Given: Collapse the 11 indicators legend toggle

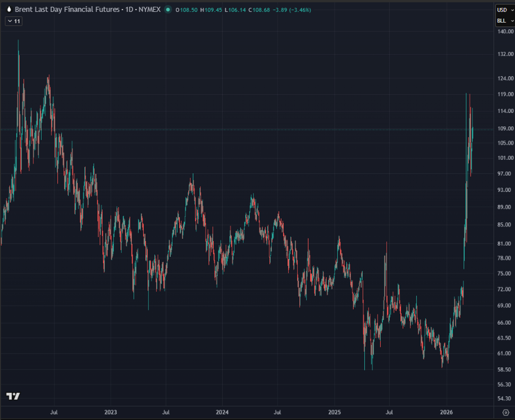Looking at the screenshot, I should point(14,21).
